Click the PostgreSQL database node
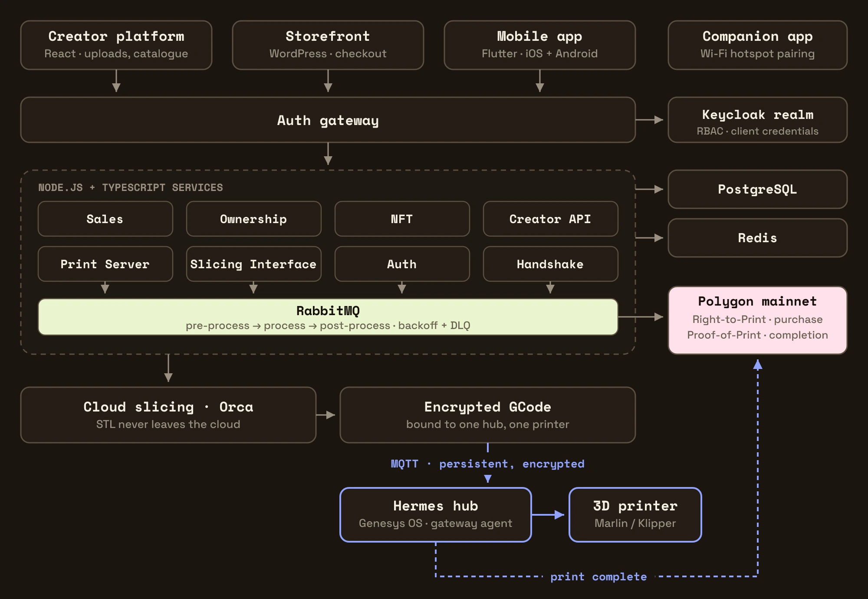Viewport: 868px width, 599px height. click(758, 189)
